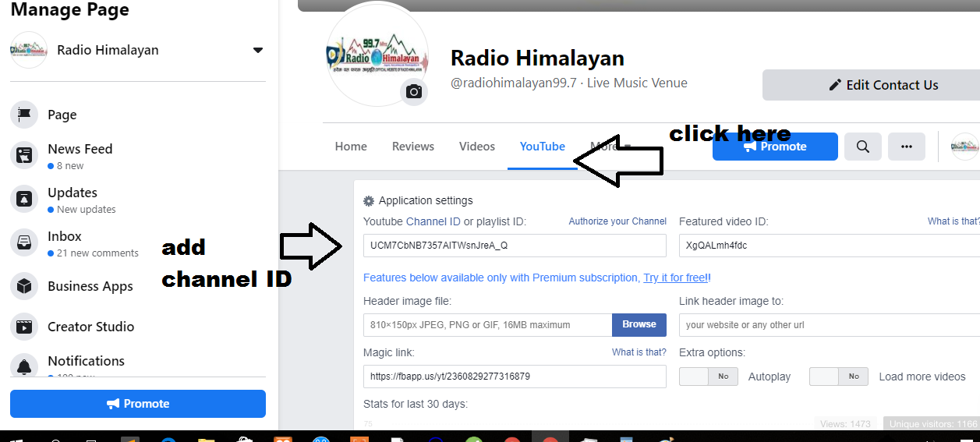Screen dimensions: 980x442
Task: Click the Edit Contact Us button
Action: point(871,85)
